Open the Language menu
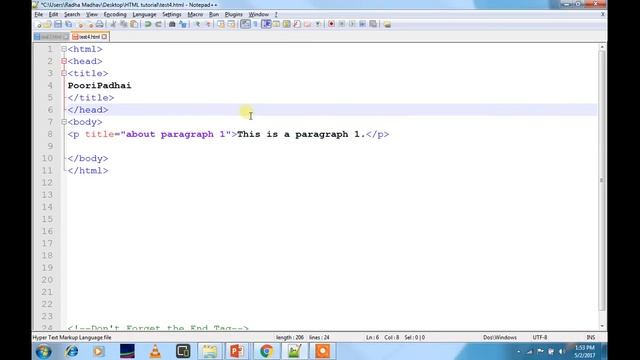The image size is (640, 360). 144,14
